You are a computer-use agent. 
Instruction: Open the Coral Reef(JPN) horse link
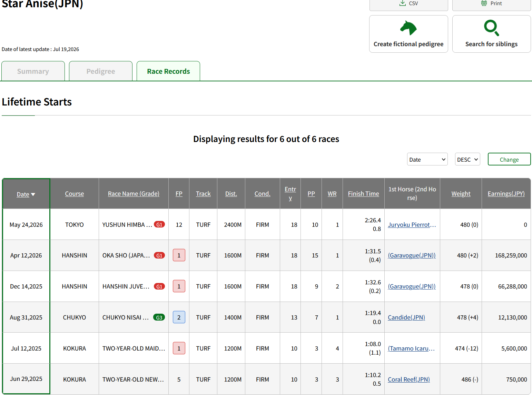click(x=409, y=379)
